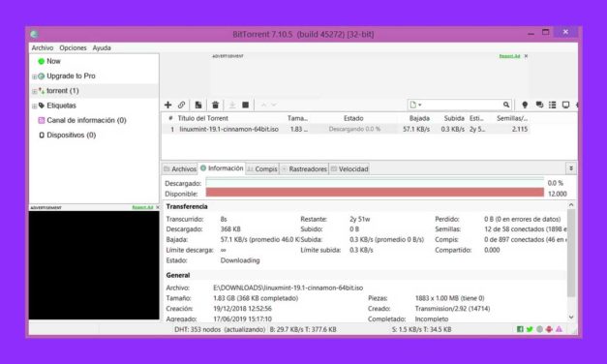Select Canal de información (0) entry
Viewport: 607px width, 364px height.
pyautogui.click(x=86, y=120)
